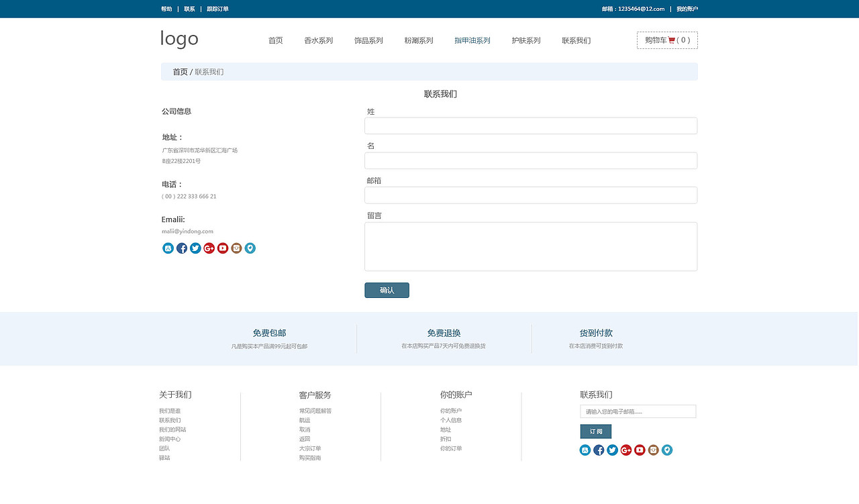Focus the footer newsletter email input
Screen dimensions: 859x504
pyautogui.click(x=638, y=411)
